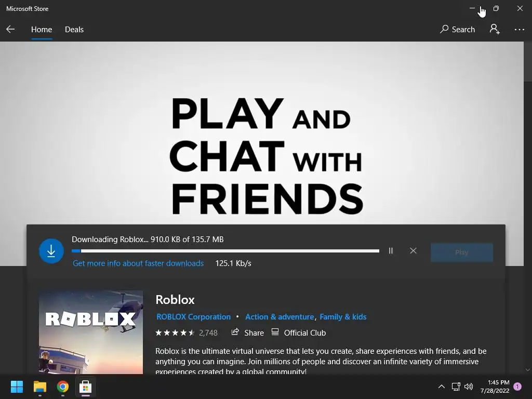Open Get more info about faster downloads
This screenshot has width=532, height=399.
coord(138,263)
